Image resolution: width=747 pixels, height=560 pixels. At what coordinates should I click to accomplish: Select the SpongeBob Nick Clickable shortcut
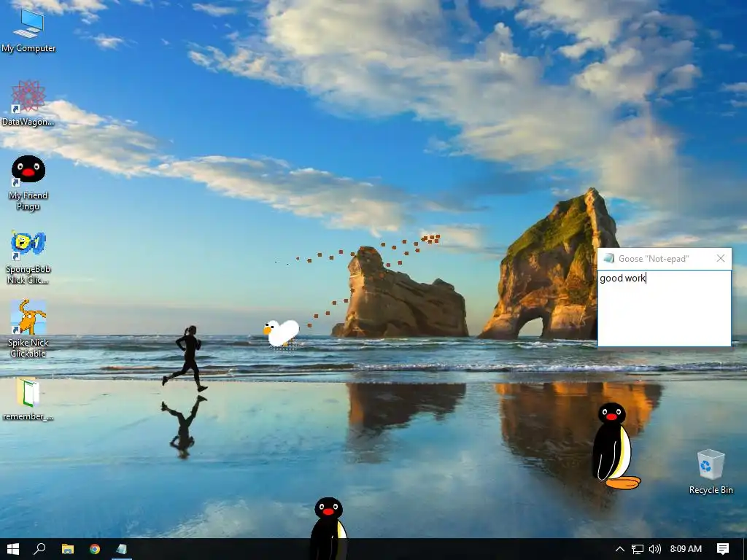28,257
